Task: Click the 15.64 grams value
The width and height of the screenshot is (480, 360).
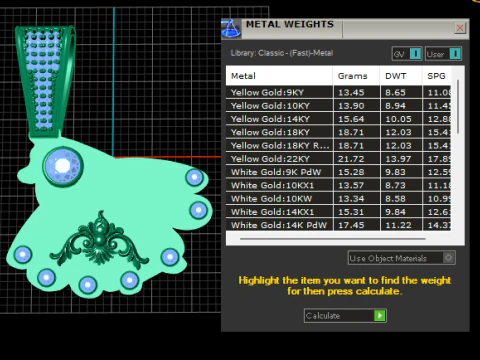Action: [x=351, y=119]
